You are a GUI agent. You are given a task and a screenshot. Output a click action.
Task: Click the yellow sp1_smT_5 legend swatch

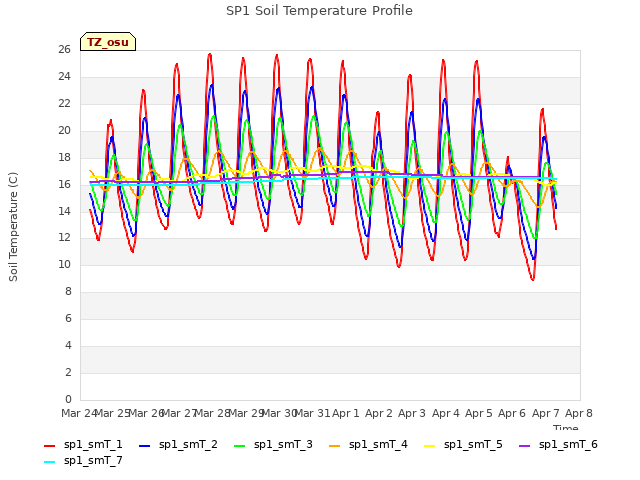(x=429, y=446)
